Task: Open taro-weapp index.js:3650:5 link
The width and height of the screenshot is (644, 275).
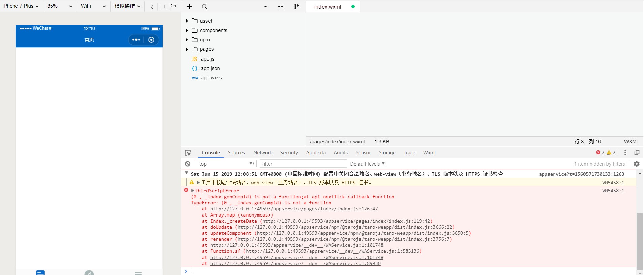Action: pyautogui.click(x=363, y=233)
